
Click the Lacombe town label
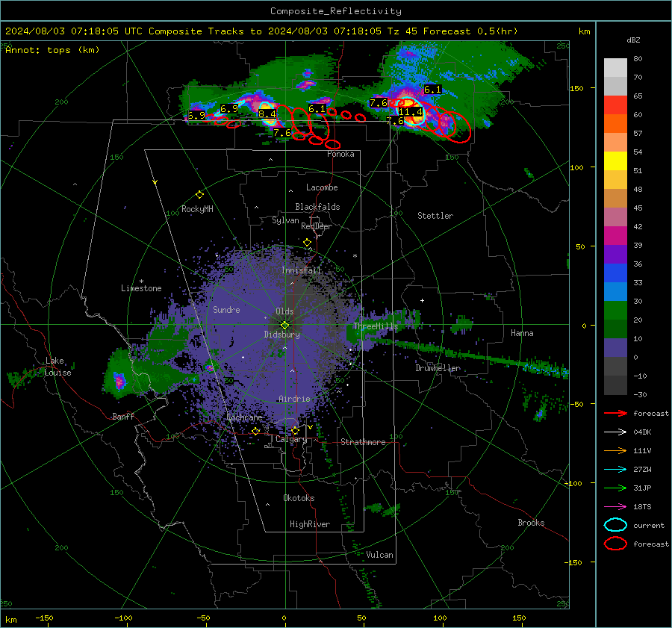322,187
